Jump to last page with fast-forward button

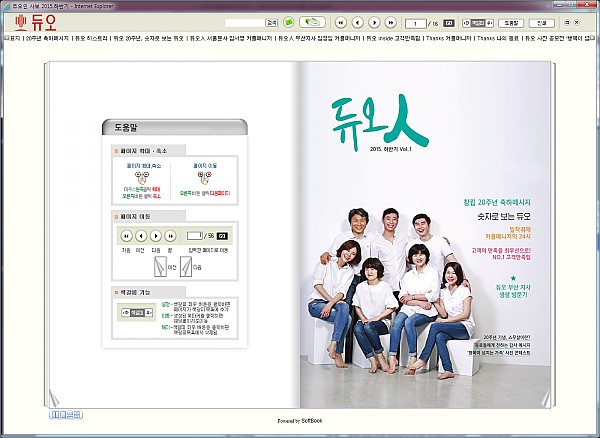pos(391,21)
